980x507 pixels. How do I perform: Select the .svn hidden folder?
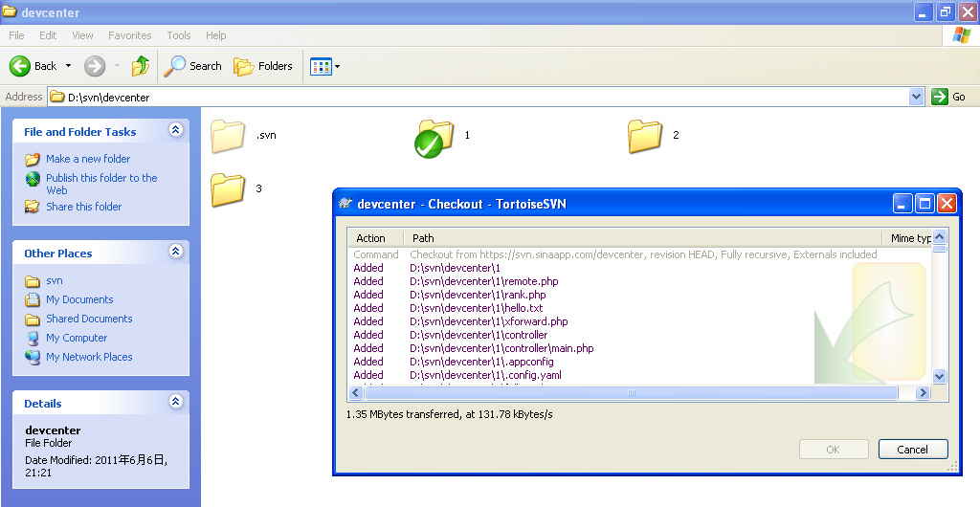[228, 136]
